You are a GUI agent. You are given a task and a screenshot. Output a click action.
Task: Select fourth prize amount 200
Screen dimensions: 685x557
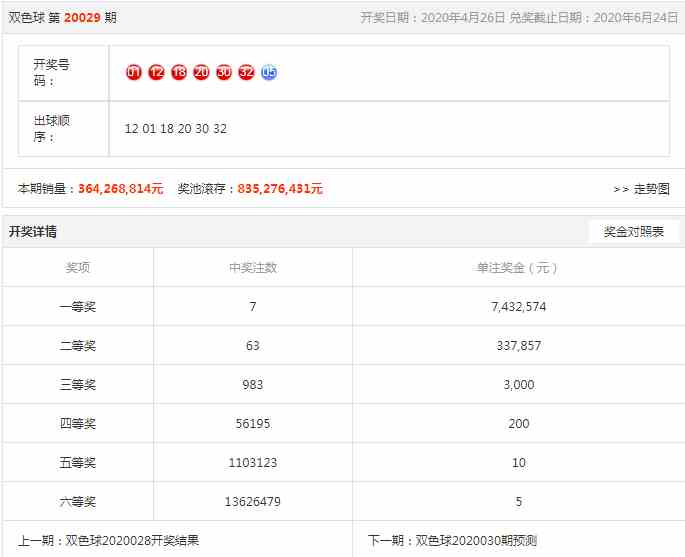pyautogui.click(x=519, y=423)
